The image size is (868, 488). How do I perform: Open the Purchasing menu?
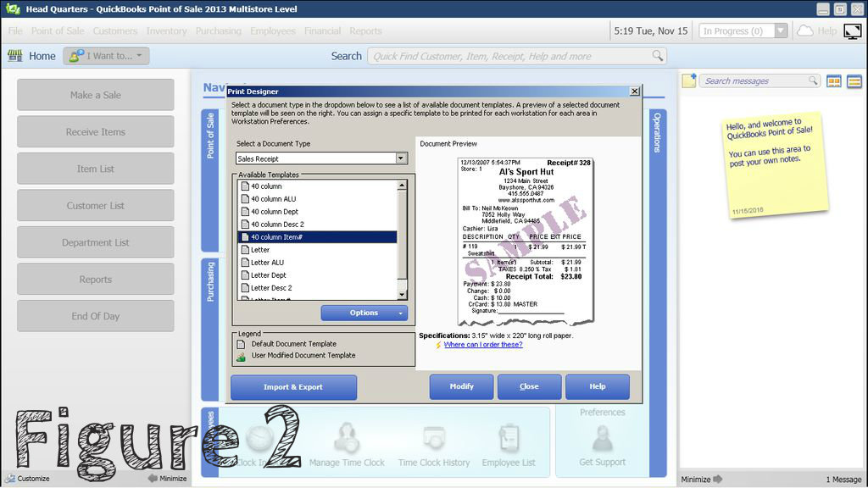click(218, 31)
